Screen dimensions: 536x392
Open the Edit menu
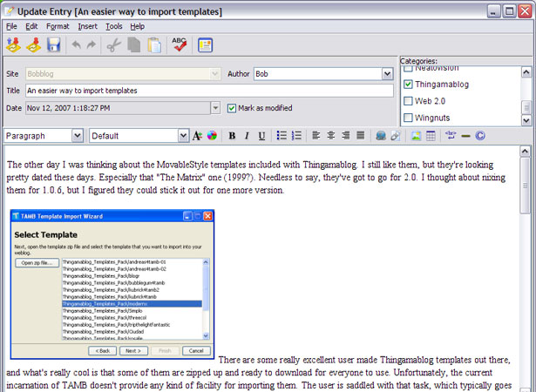31,26
